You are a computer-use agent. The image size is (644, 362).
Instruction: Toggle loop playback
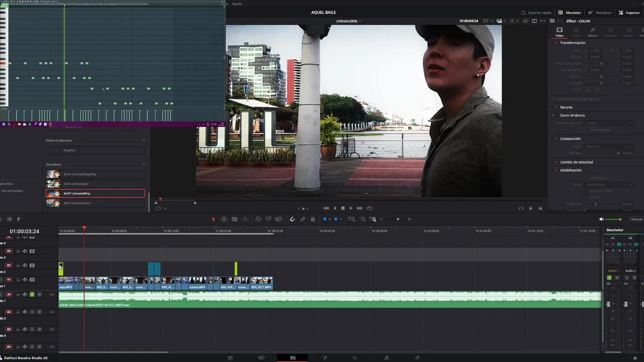(370, 208)
